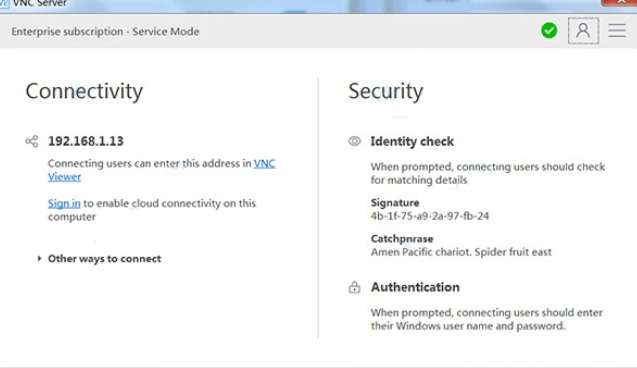Click the VNC Server app icon in the title bar
The image size is (637, 368).
coord(4,3)
